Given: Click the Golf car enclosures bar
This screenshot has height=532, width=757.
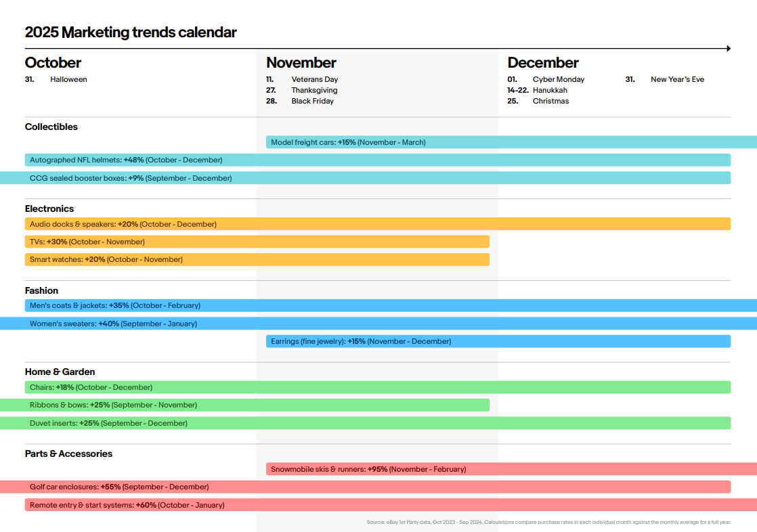Looking at the screenshot, I should (x=366, y=487).
